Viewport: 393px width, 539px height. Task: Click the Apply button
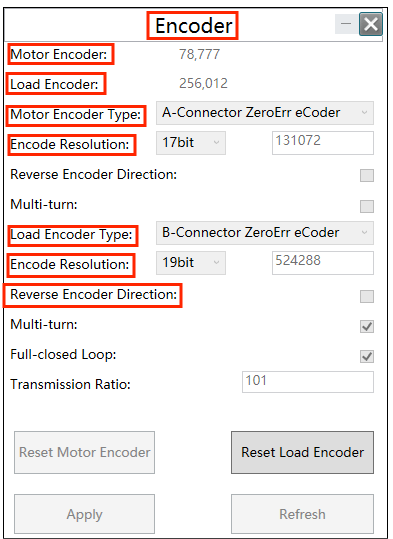pos(84,514)
